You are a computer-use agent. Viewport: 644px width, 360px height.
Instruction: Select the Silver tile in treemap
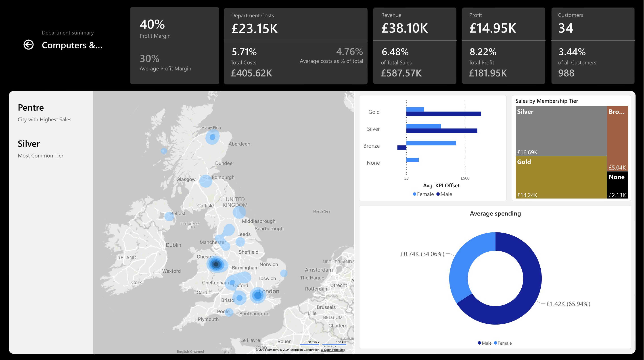[561, 131]
